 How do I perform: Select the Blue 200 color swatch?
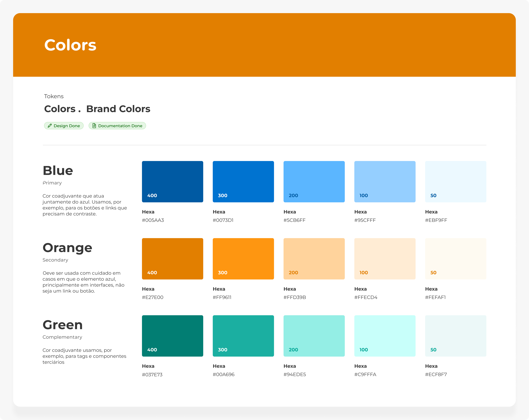coord(314,182)
